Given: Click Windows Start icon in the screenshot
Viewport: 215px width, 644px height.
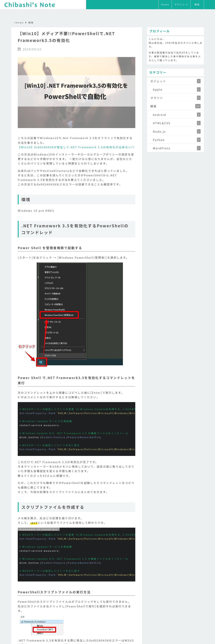Looking at the screenshot, I should point(41,362).
